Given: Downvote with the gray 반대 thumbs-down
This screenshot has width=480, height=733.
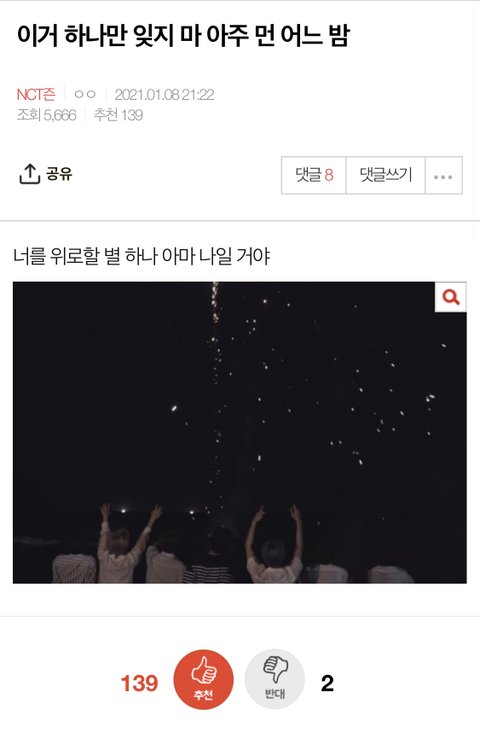Looking at the screenshot, I should (275, 679).
